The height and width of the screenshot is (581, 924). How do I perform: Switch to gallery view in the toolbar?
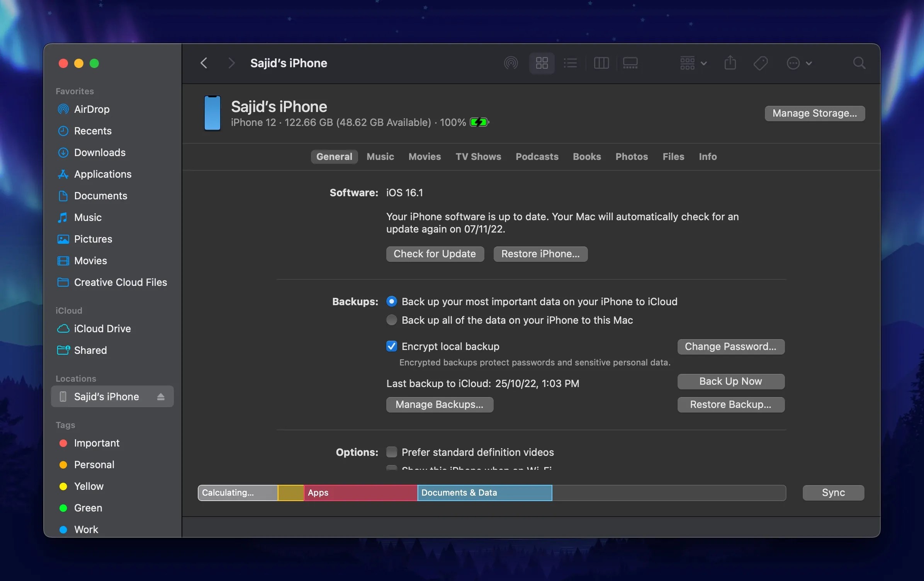pos(630,63)
